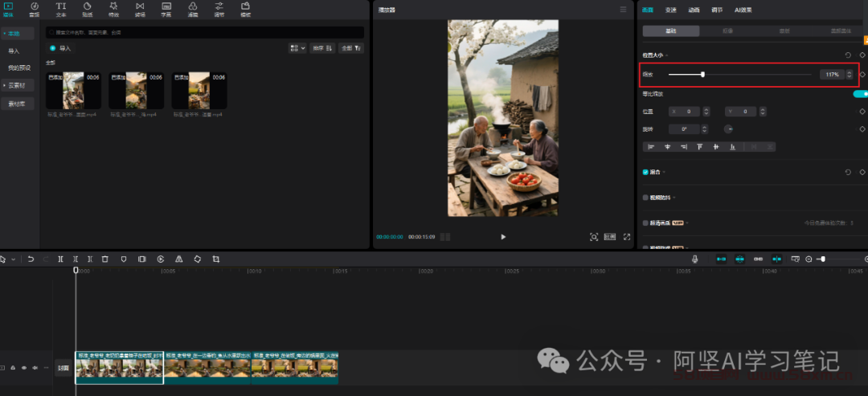Toggle the clip linkage button in timeline

[x=759, y=259]
